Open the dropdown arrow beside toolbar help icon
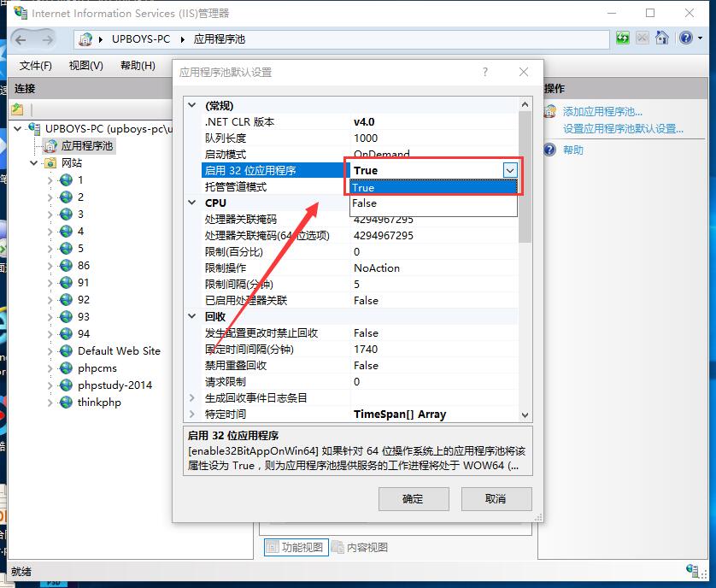 point(701,38)
